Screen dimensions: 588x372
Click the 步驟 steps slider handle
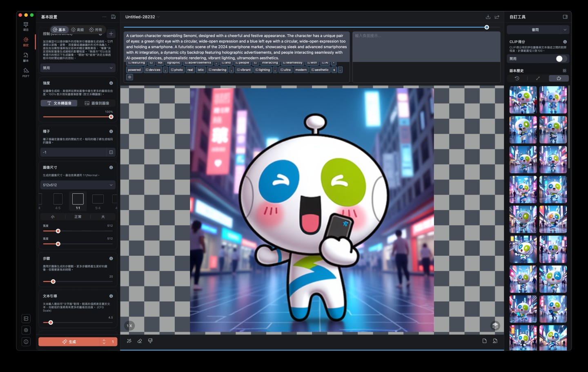click(x=53, y=281)
